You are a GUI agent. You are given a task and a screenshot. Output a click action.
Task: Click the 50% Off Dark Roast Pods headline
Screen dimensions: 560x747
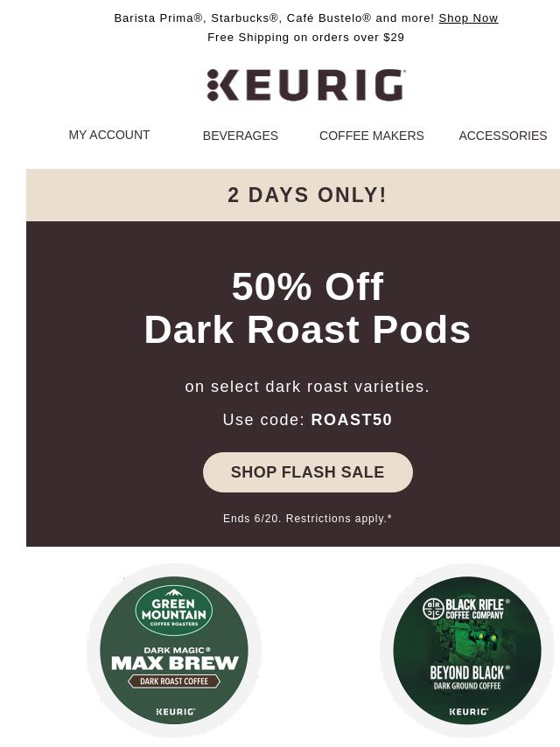[307, 308]
